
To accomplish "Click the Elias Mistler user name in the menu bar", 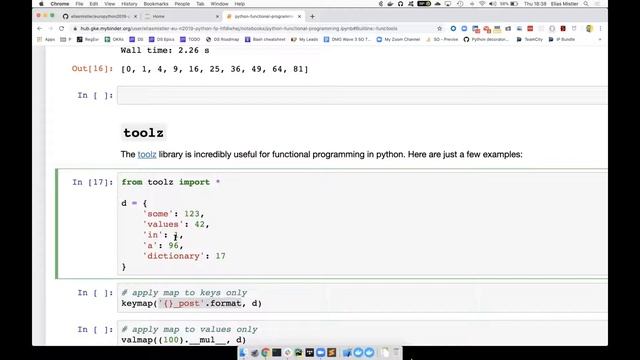I will pyautogui.click(x=564, y=4).
